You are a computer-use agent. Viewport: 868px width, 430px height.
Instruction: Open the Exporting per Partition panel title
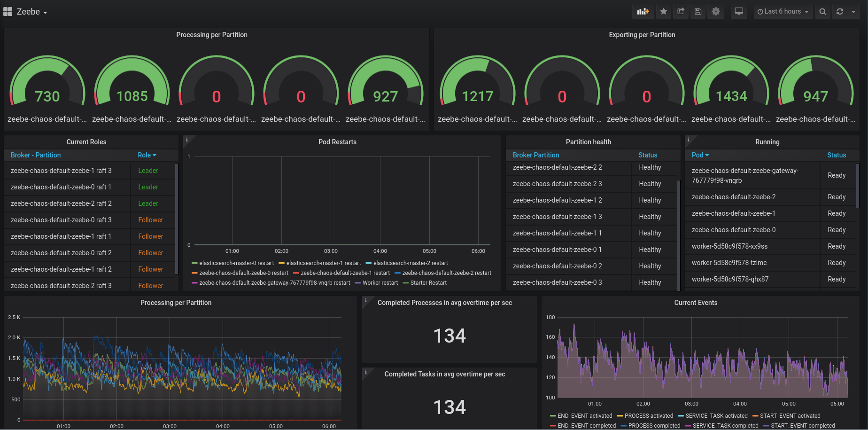pos(642,35)
